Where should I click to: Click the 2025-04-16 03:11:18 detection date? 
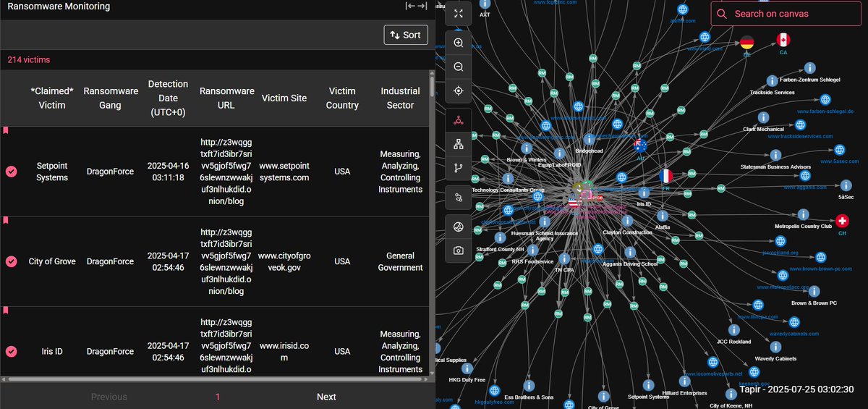pyautogui.click(x=168, y=172)
